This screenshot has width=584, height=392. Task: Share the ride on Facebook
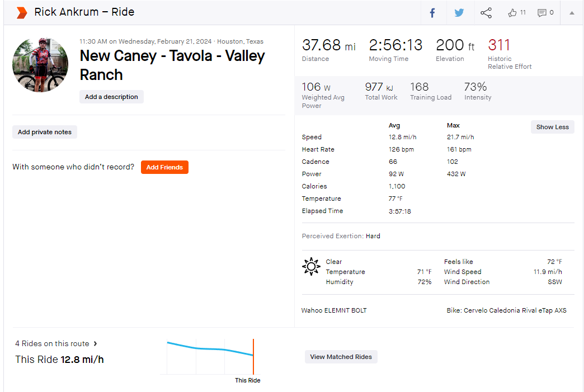[x=432, y=13]
